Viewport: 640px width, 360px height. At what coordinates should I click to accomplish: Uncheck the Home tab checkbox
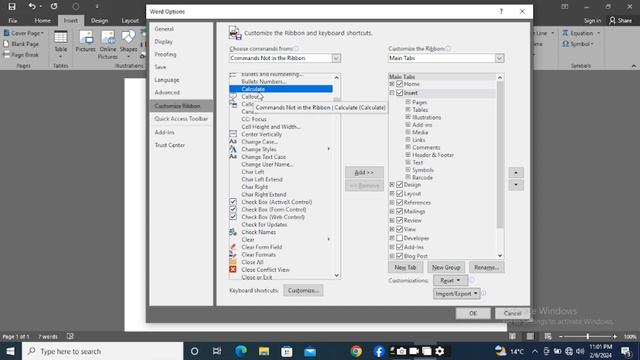[400, 84]
